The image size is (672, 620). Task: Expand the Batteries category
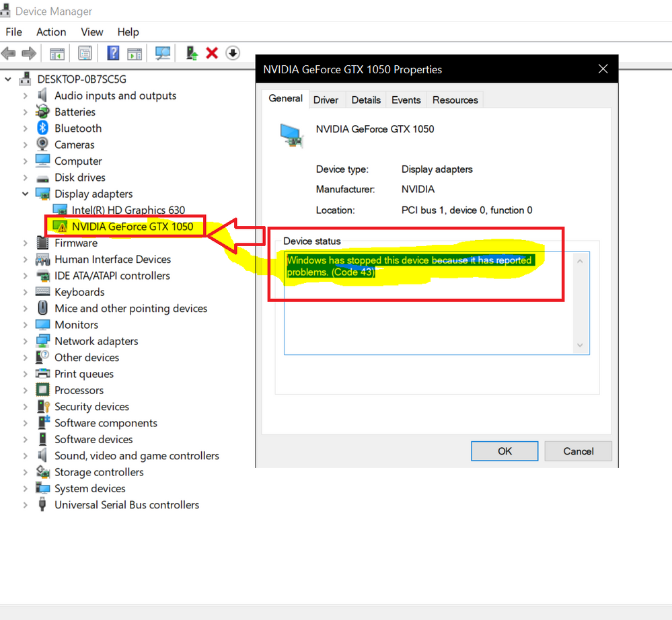(x=26, y=112)
